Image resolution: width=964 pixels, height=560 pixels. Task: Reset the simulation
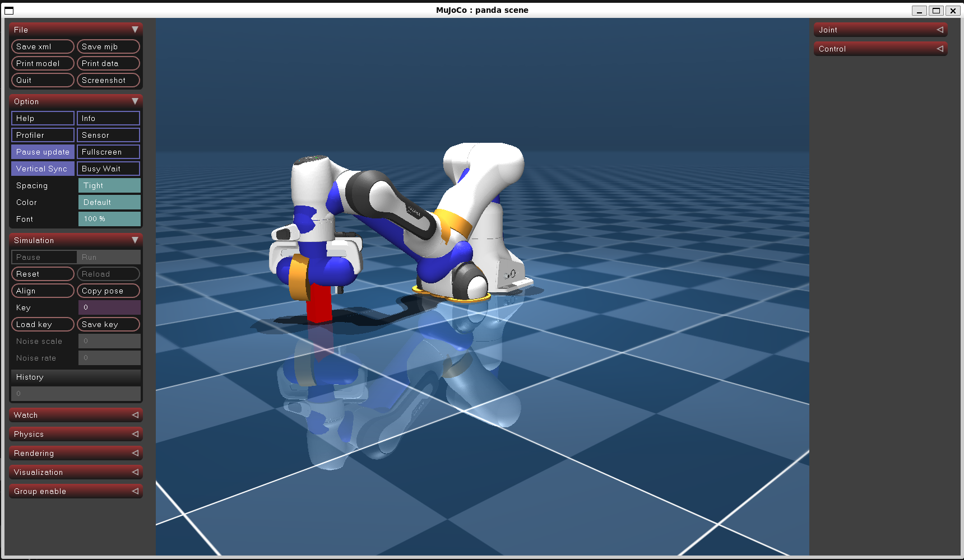pyautogui.click(x=43, y=274)
